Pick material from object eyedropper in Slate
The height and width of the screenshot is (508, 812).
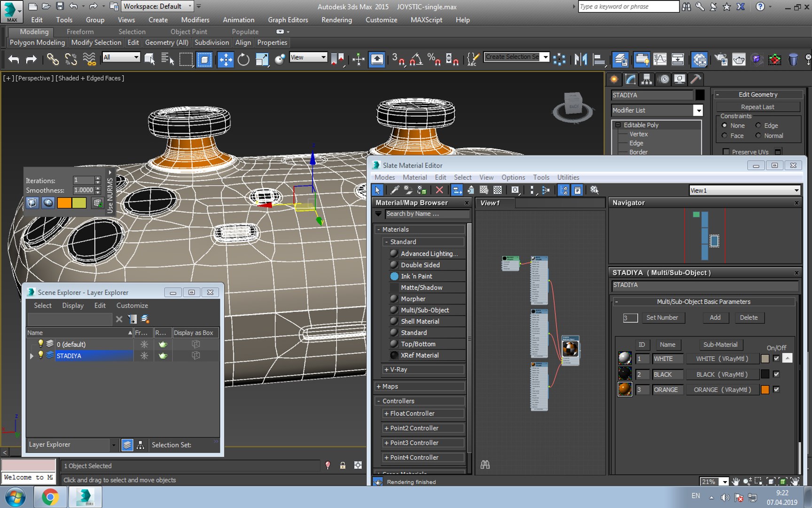pyautogui.click(x=395, y=190)
